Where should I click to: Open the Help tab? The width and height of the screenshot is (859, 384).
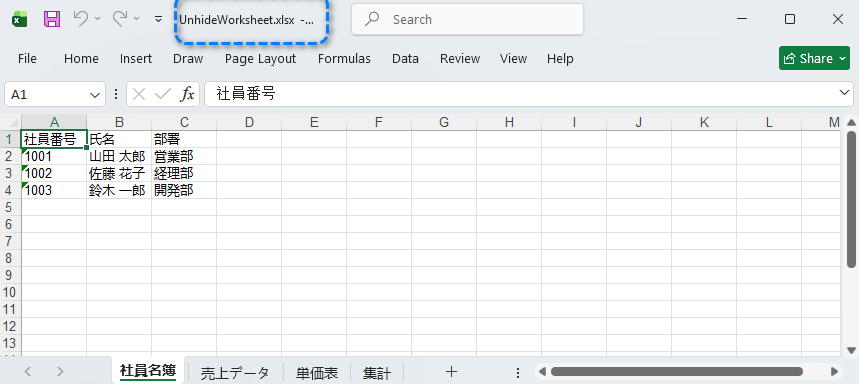[x=560, y=59]
